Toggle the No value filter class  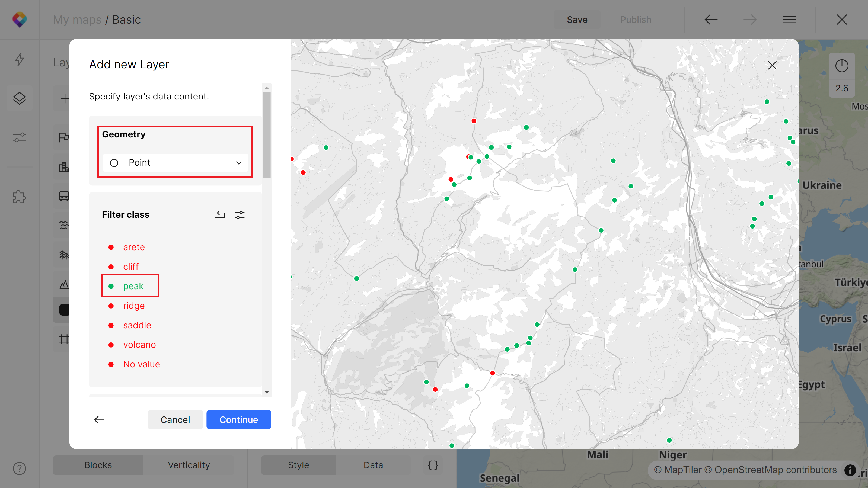click(x=141, y=364)
